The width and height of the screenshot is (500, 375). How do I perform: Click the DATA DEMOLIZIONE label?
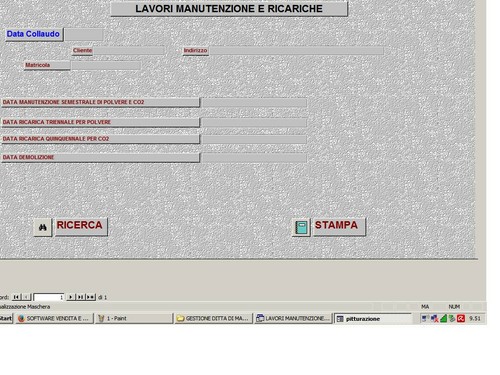(x=100, y=157)
